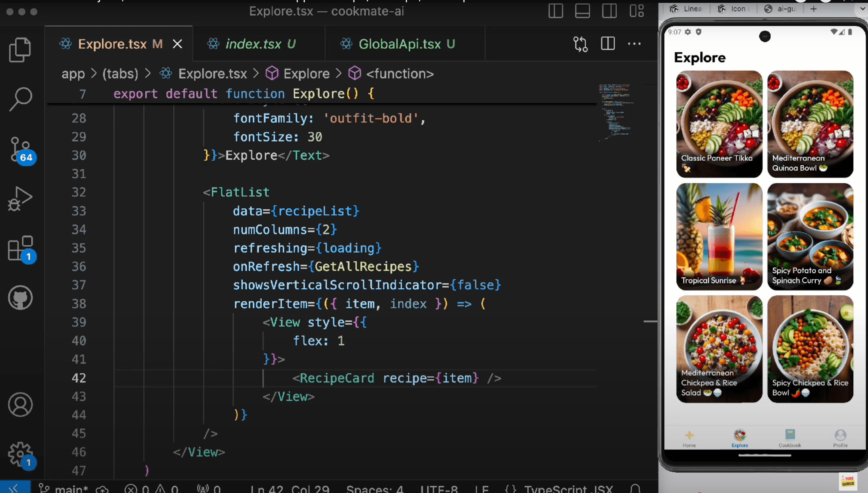Select the app breadcrumb segment
This screenshot has width=868, height=493.
[x=73, y=74]
